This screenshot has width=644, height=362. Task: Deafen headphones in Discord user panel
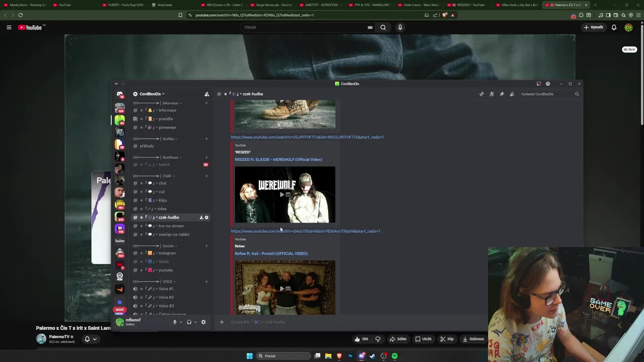point(189,322)
